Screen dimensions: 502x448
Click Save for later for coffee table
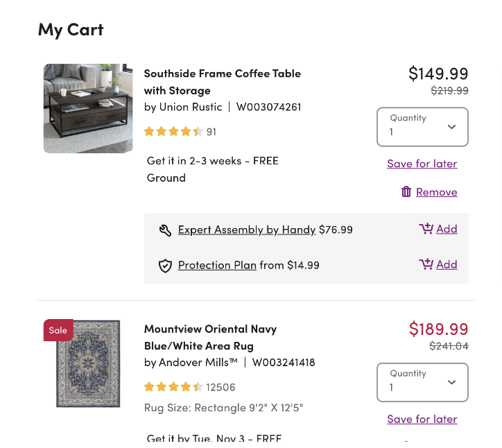coord(422,164)
